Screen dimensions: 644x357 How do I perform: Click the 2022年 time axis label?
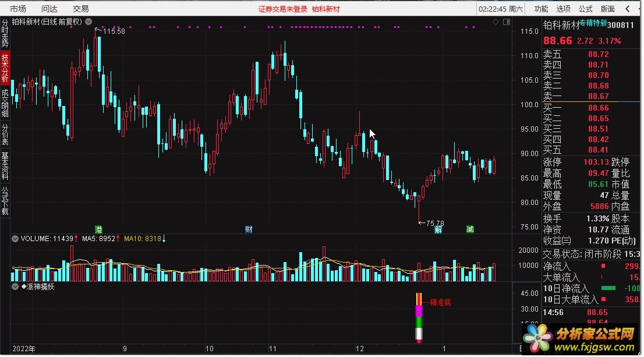click(23, 349)
